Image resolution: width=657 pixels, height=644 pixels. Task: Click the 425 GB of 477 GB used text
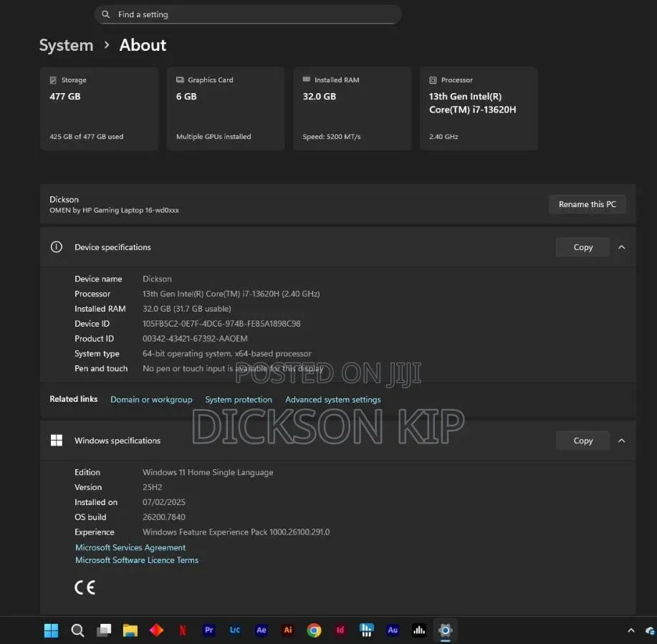tap(86, 137)
